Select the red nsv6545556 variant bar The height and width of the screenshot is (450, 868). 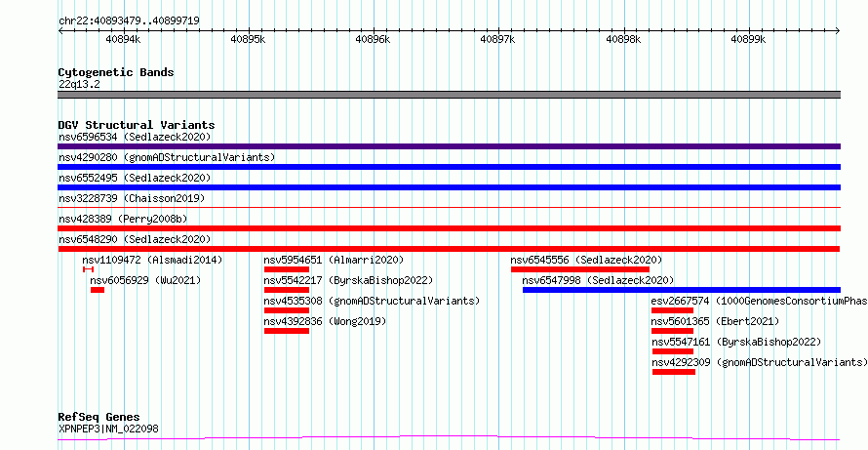pos(580,269)
